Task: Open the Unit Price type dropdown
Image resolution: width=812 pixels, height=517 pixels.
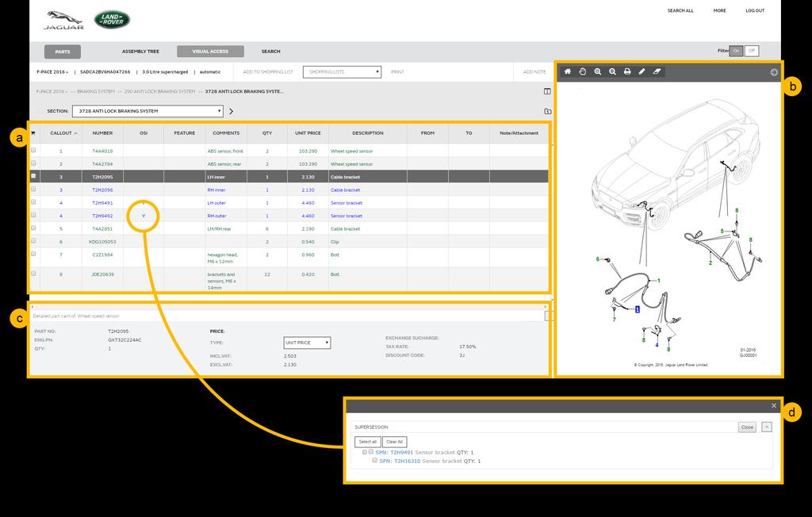Action: tap(307, 343)
